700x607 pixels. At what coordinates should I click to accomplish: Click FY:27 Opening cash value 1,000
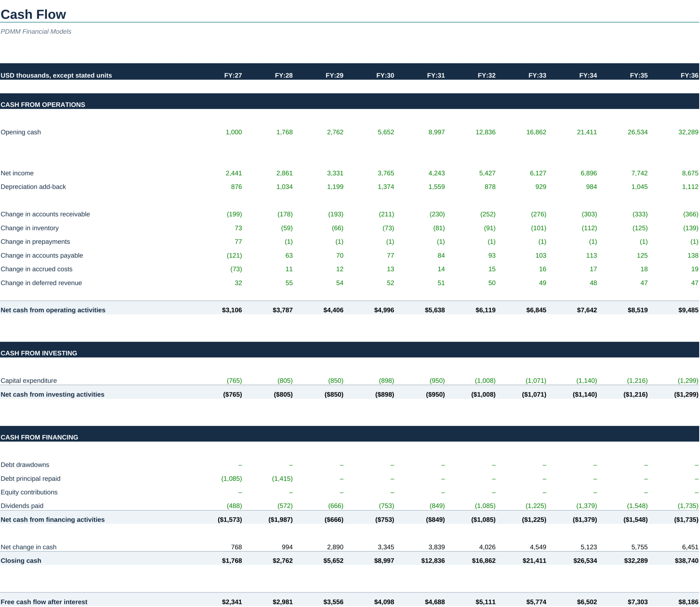(x=234, y=132)
